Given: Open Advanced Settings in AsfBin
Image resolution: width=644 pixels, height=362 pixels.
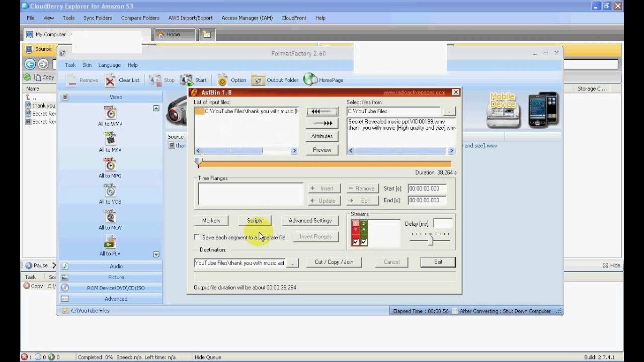Looking at the screenshot, I should pyautogui.click(x=310, y=220).
